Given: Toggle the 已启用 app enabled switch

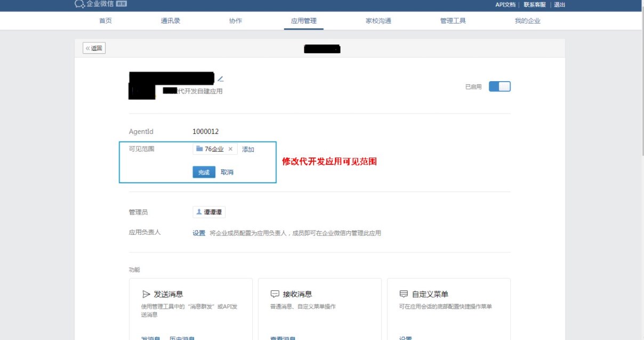Looking at the screenshot, I should [x=500, y=86].
